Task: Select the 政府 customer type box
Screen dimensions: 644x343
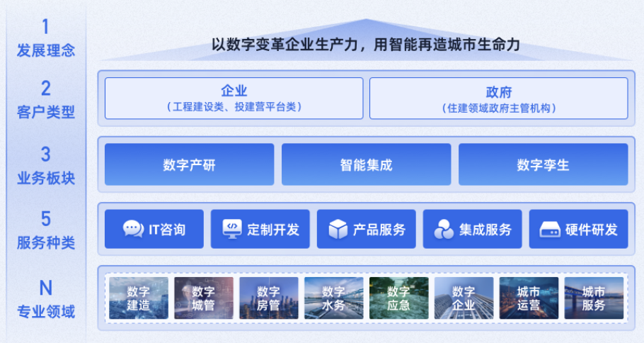Action: click(x=499, y=99)
